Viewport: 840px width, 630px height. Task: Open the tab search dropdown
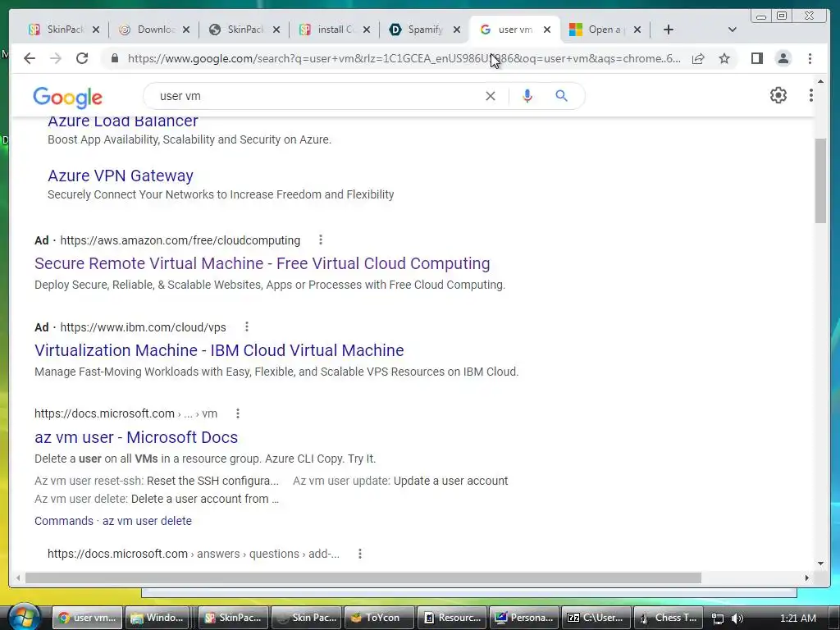[x=733, y=30]
